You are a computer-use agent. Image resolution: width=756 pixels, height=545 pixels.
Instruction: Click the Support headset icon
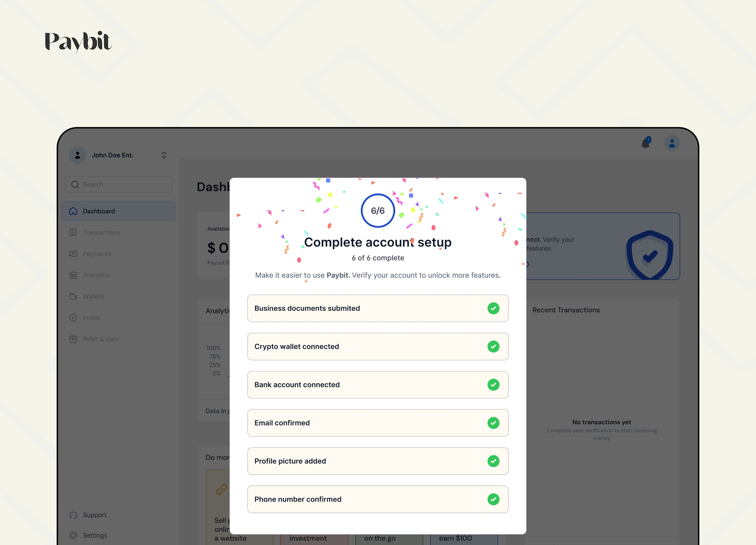(73, 515)
